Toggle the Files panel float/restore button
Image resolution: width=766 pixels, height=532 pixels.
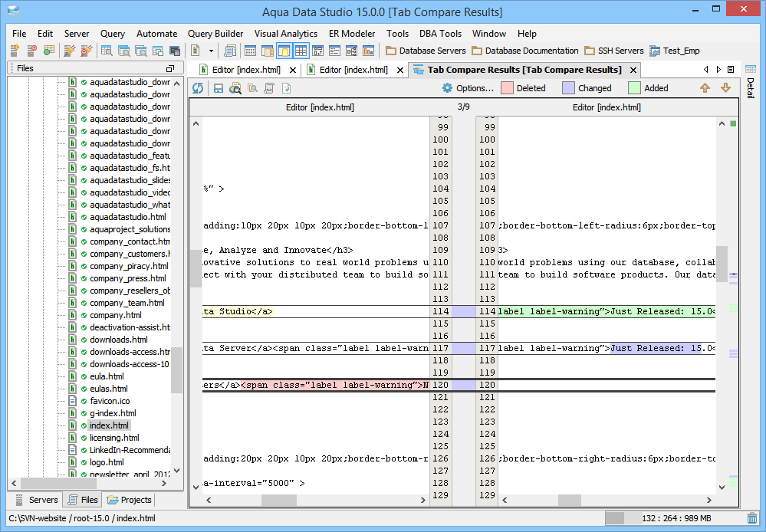[170, 69]
